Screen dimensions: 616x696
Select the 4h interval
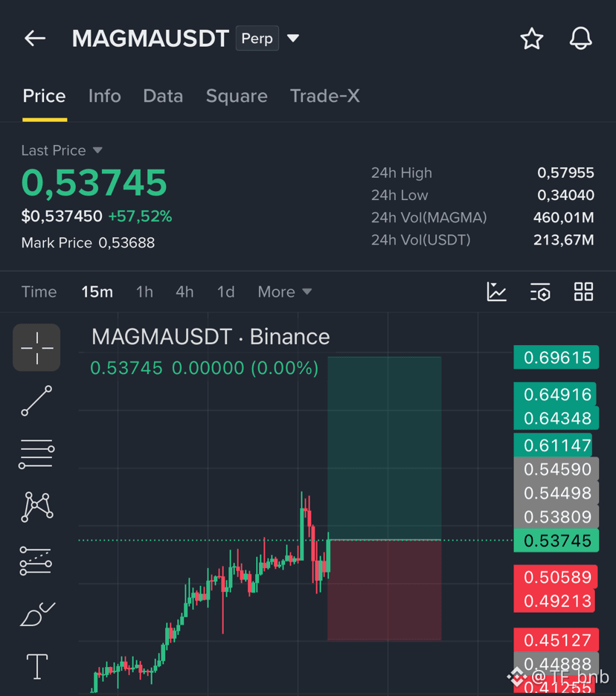tap(185, 292)
